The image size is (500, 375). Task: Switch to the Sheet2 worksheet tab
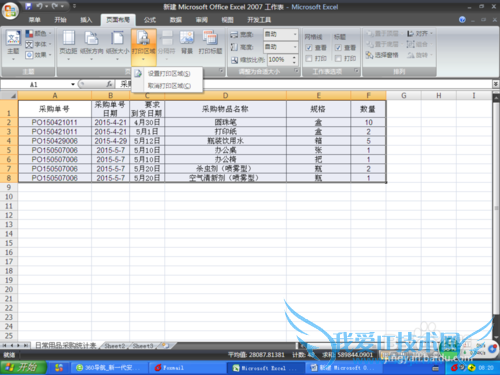(x=114, y=346)
